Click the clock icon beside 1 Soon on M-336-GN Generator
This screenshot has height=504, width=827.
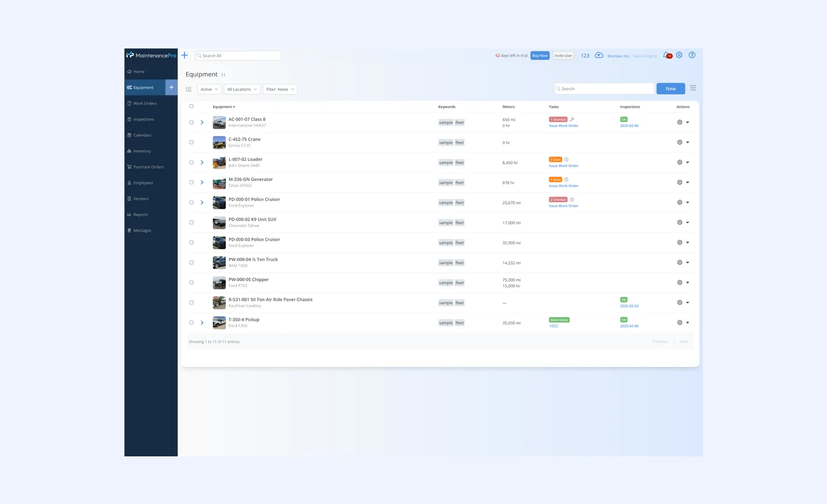[566, 179]
